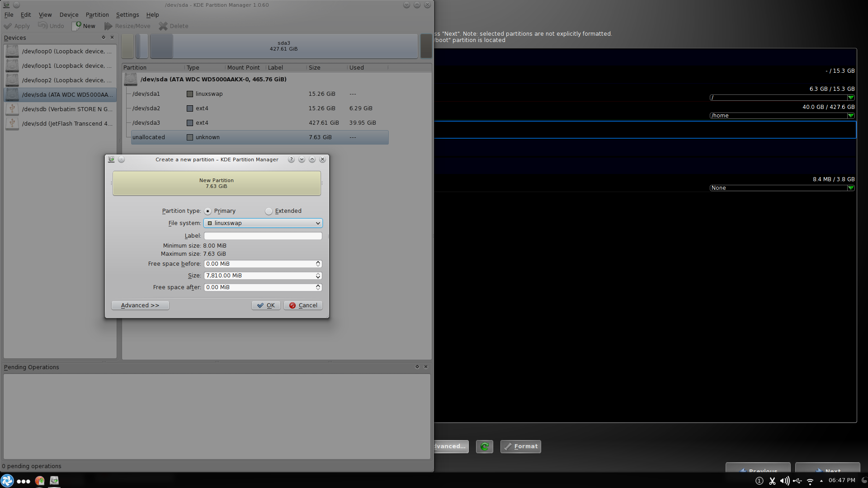Screen dimensions: 868x488
Task: Open the root mount point dropdown in installer
Action: click(782, 98)
